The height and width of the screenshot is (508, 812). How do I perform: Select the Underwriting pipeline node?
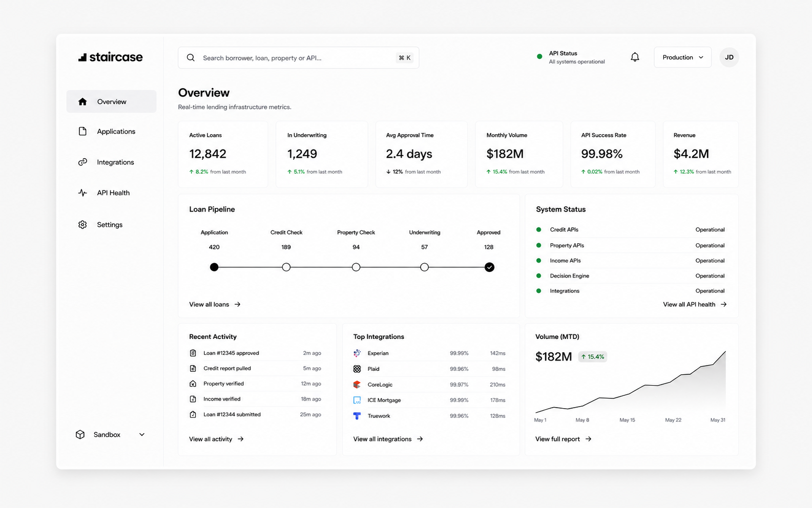tap(424, 267)
